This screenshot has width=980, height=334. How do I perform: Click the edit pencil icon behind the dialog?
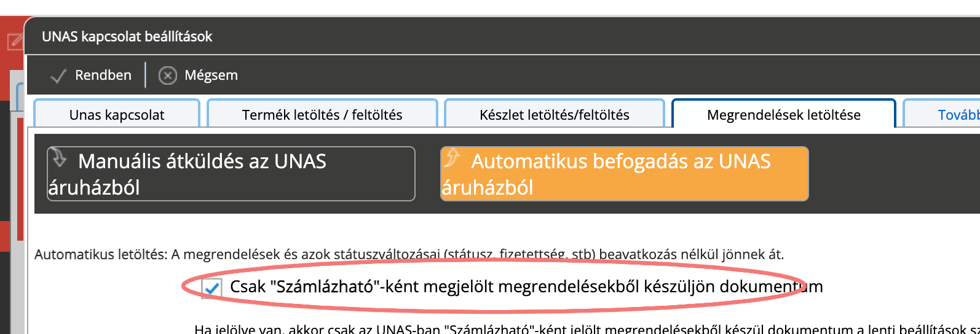(15, 42)
